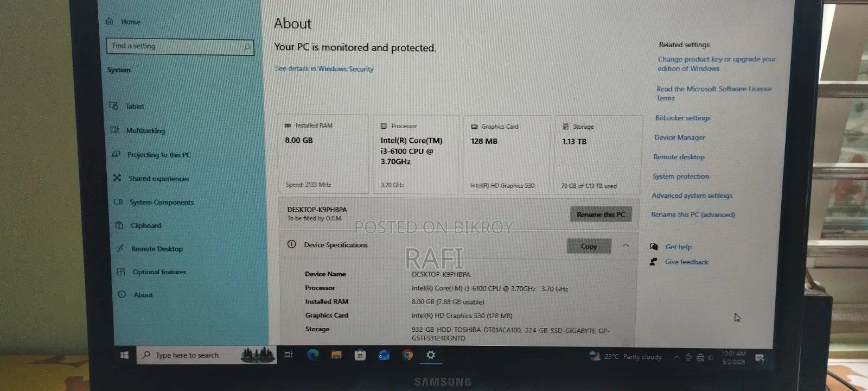Click the Find a setting search box
Image resolution: width=868 pixels, height=391 pixels.
pyautogui.click(x=180, y=46)
